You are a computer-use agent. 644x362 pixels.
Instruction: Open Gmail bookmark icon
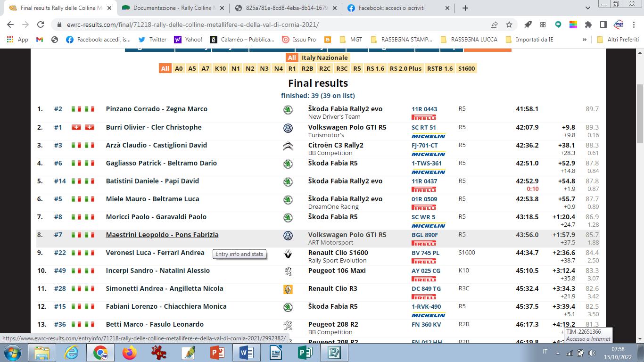click(x=40, y=40)
